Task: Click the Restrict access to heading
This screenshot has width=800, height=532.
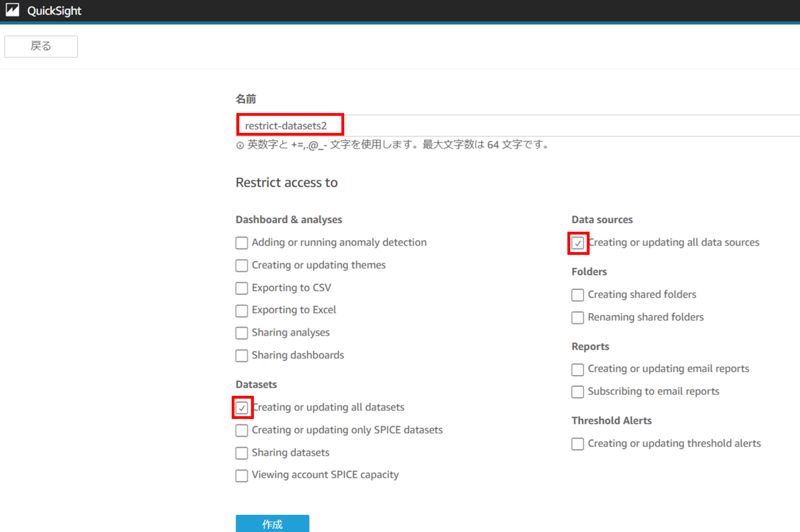Action: pyautogui.click(x=286, y=182)
